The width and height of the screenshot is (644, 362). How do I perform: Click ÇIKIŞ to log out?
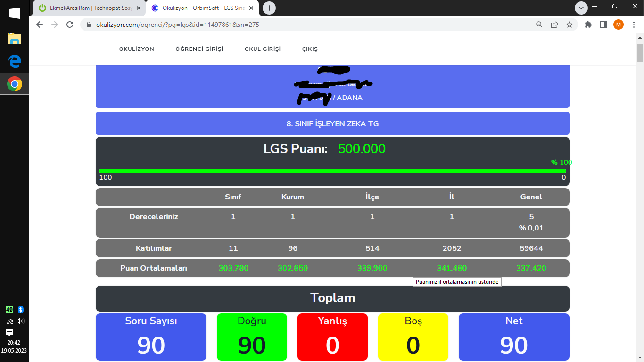(310, 49)
